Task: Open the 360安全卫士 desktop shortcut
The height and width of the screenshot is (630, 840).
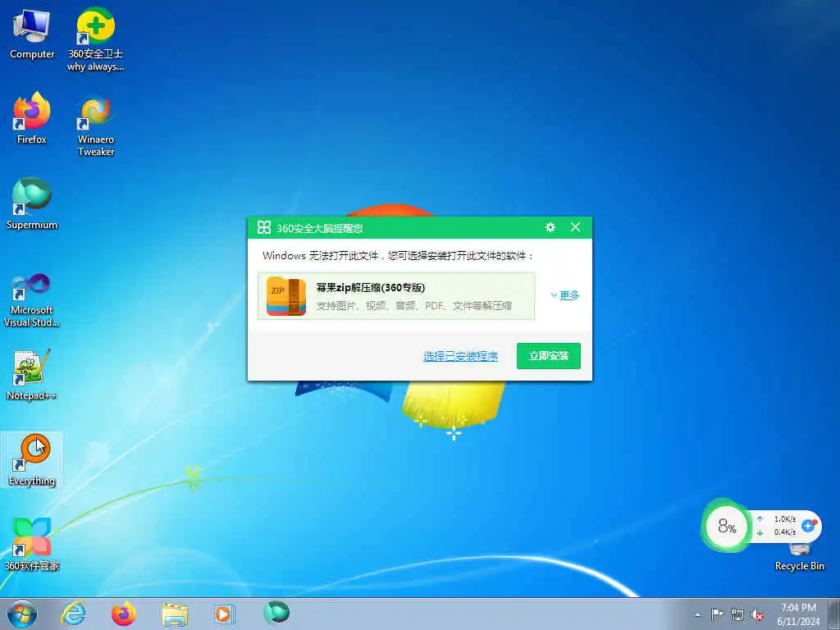Action: 95,39
